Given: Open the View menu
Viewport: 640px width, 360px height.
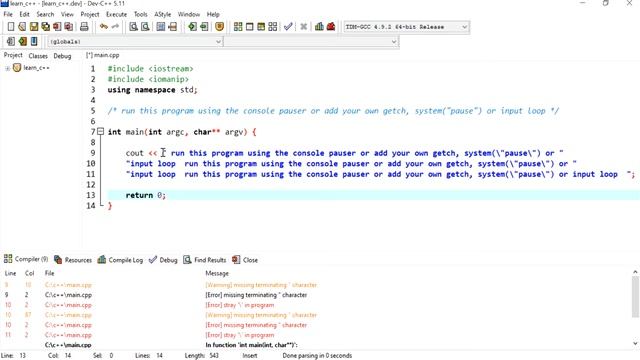Looking at the screenshot, I should (67, 14).
